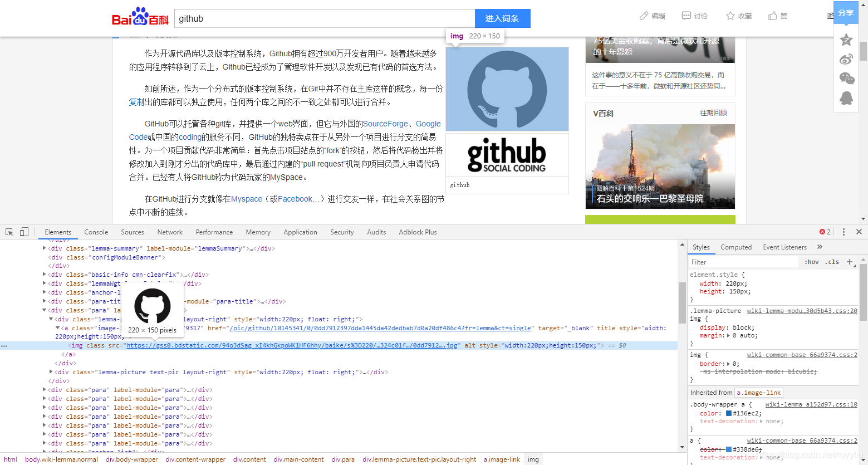Click the pencil edit icon
Viewport: 868px width, 465px height.
coord(644,16)
